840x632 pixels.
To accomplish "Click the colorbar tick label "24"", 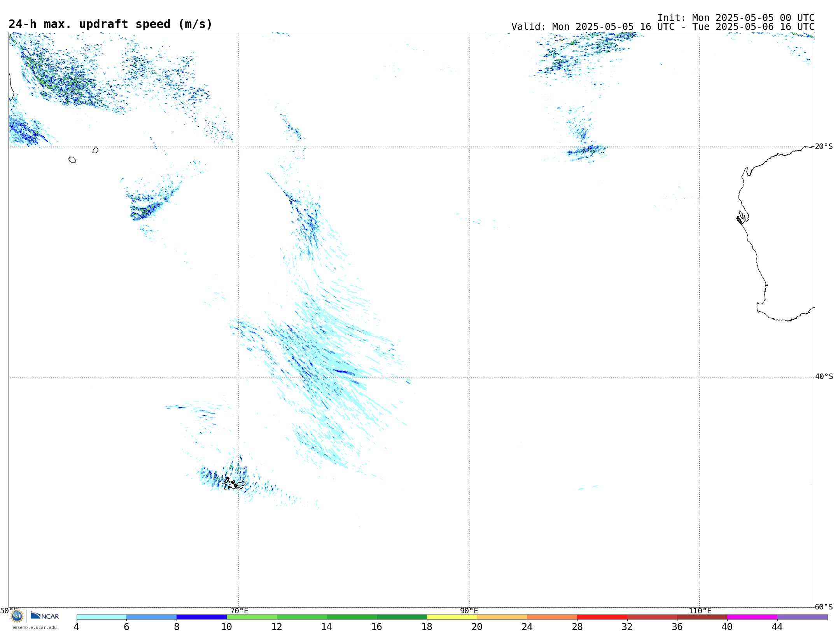I will [x=527, y=627].
